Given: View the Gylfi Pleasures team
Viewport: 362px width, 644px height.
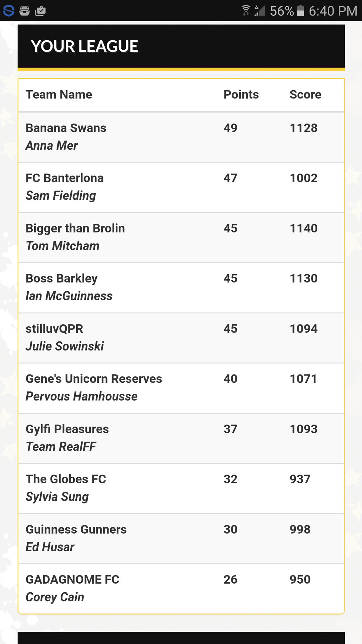Looking at the screenshot, I should coord(67,429).
